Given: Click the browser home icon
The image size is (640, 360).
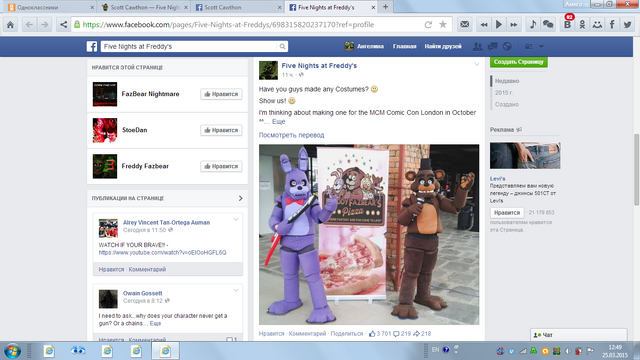Looking at the screenshot, I should coord(10,24).
